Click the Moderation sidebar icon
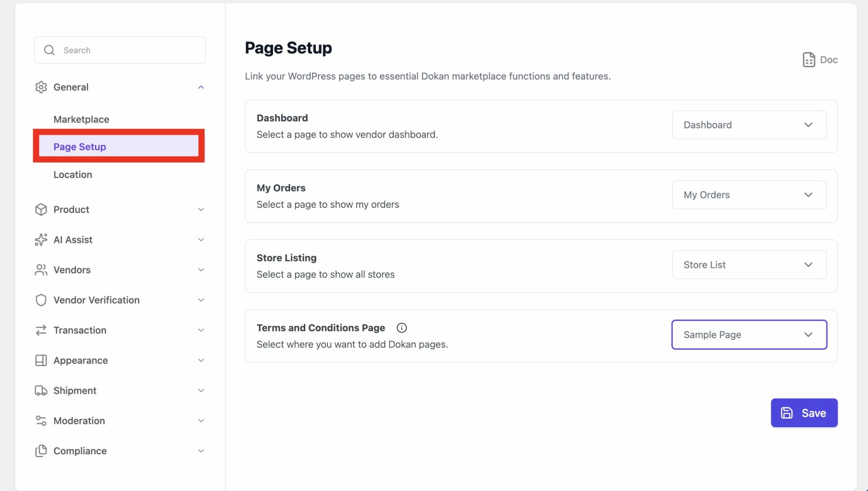Viewport: 868px width, 491px height. tap(41, 420)
